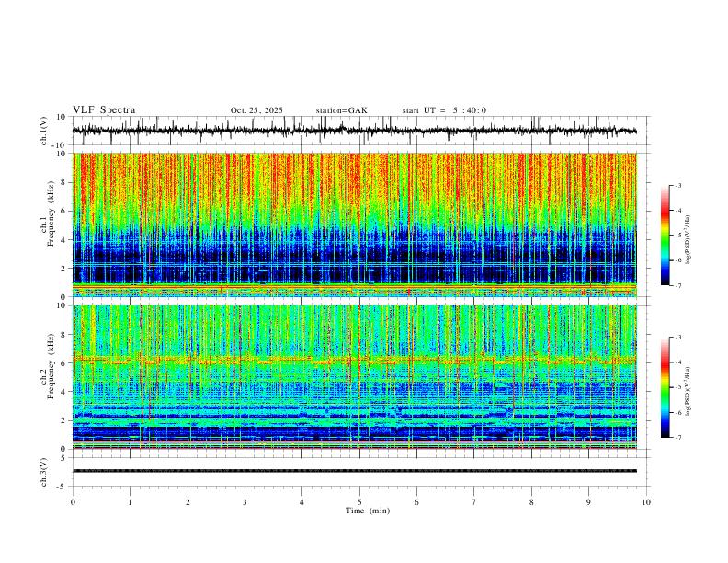The height and width of the screenshot is (563, 728).
Task: Click the "ch.1(V)" waveform axis label
Action: pyautogui.click(x=44, y=131)
